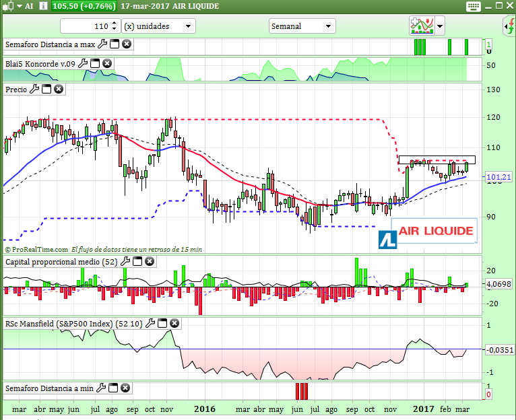Open wrench settings for Semaforo Distancia a min

[x=101, y=388]
